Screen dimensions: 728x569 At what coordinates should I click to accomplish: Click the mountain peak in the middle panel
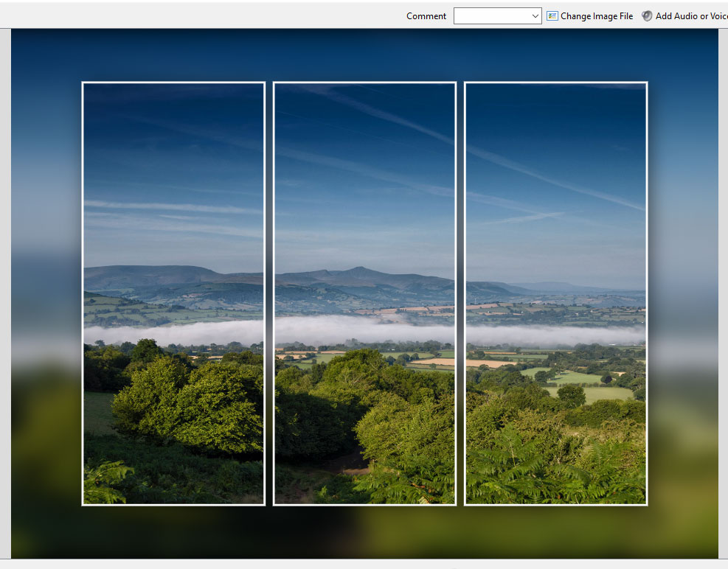[359, 270]
